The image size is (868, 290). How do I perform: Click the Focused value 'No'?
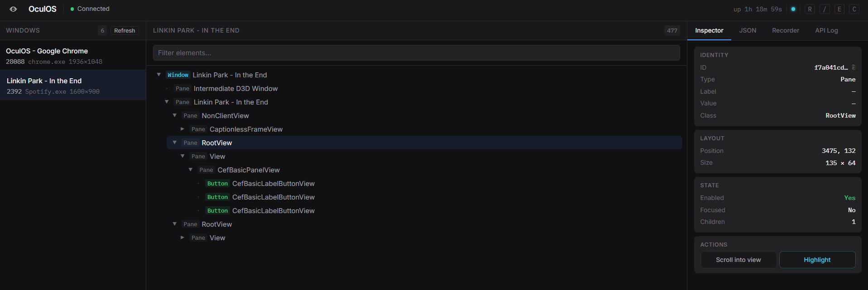pos(852,210)
